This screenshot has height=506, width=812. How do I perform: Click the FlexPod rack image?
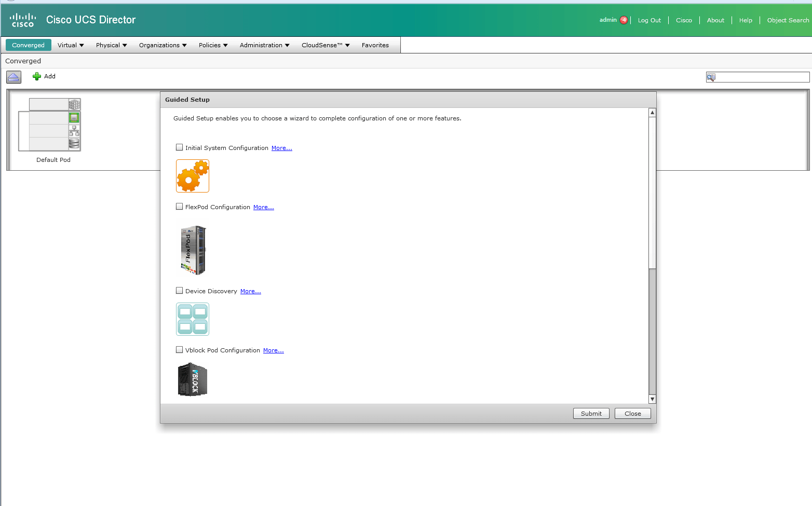[193, 250]
